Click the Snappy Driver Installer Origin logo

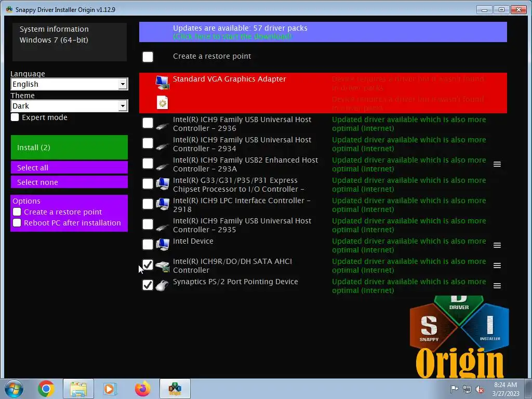[459, 337]
